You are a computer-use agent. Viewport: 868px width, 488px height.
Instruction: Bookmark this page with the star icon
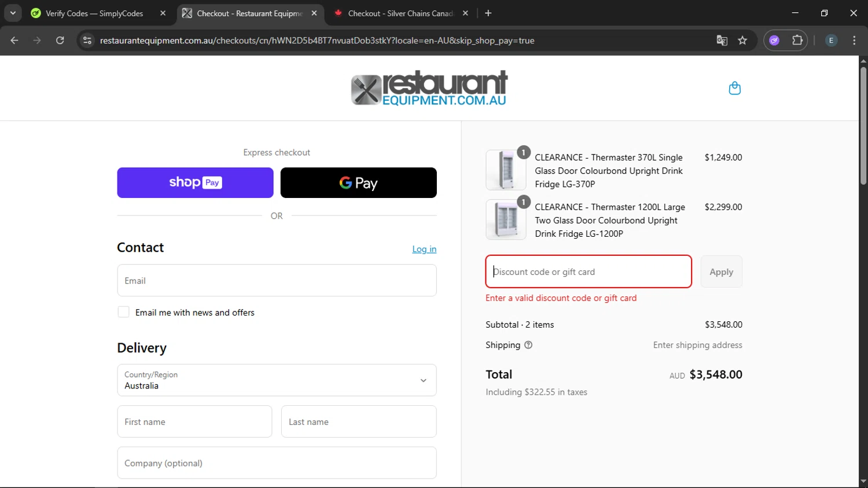[742, 41]
